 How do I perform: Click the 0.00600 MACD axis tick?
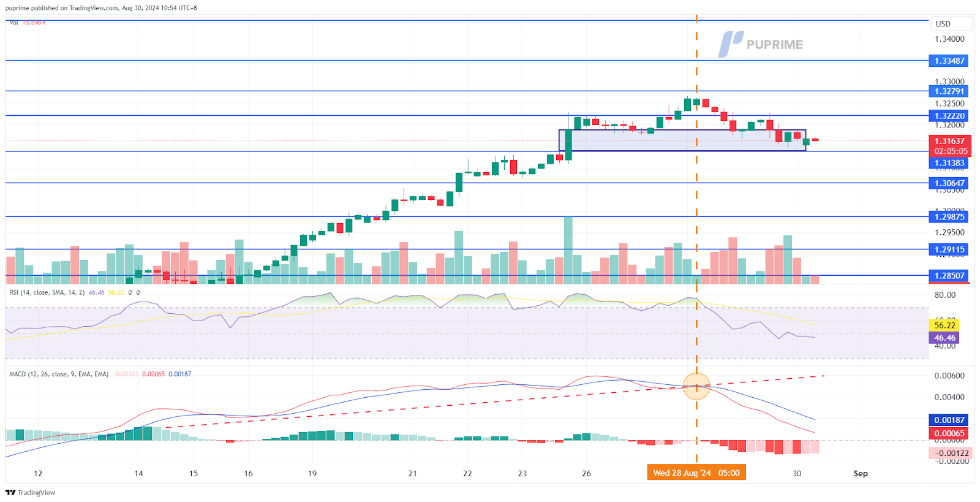pyautogui.click(x=949, y=376)
